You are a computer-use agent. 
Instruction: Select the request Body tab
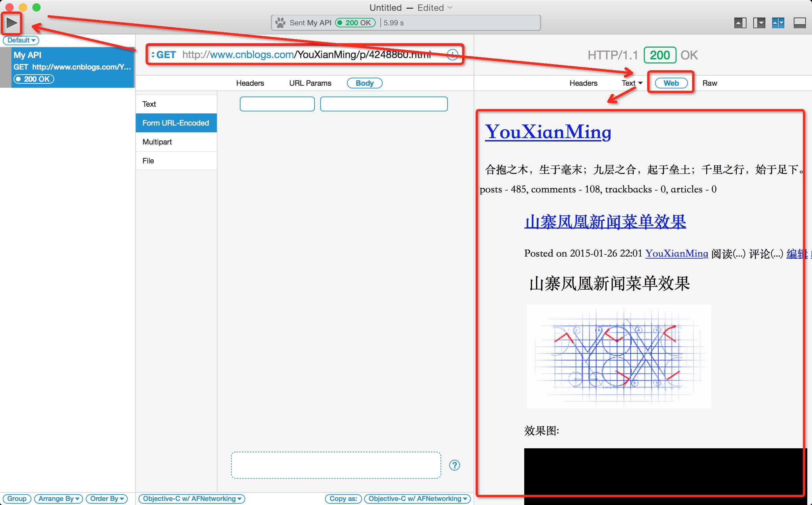point(364,83)
